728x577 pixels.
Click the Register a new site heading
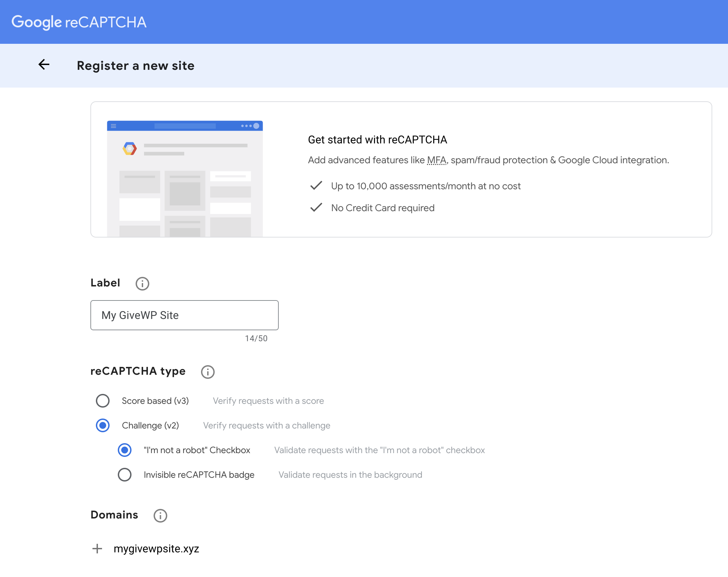coord(136,65)
